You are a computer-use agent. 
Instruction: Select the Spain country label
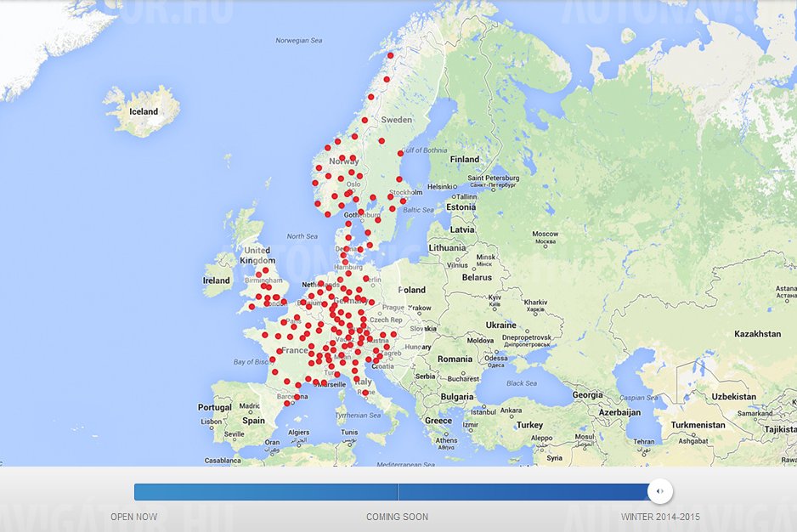pos(253,421)
